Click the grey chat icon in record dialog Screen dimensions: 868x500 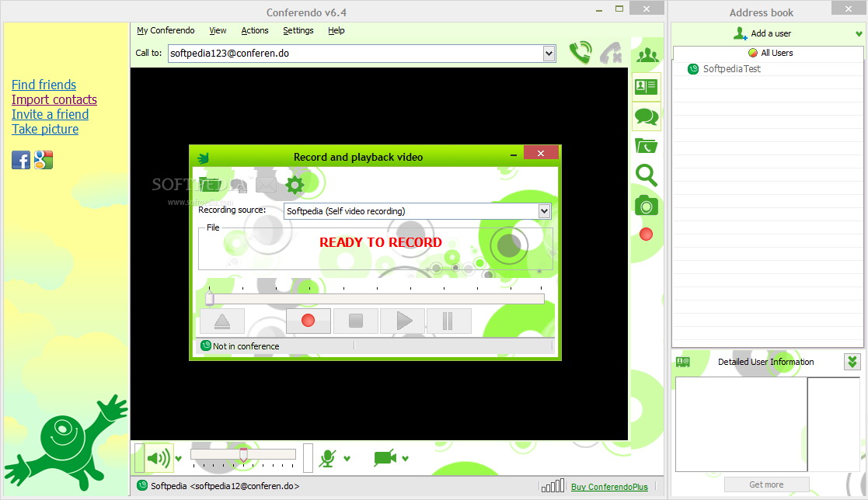[x=239, y=186]
